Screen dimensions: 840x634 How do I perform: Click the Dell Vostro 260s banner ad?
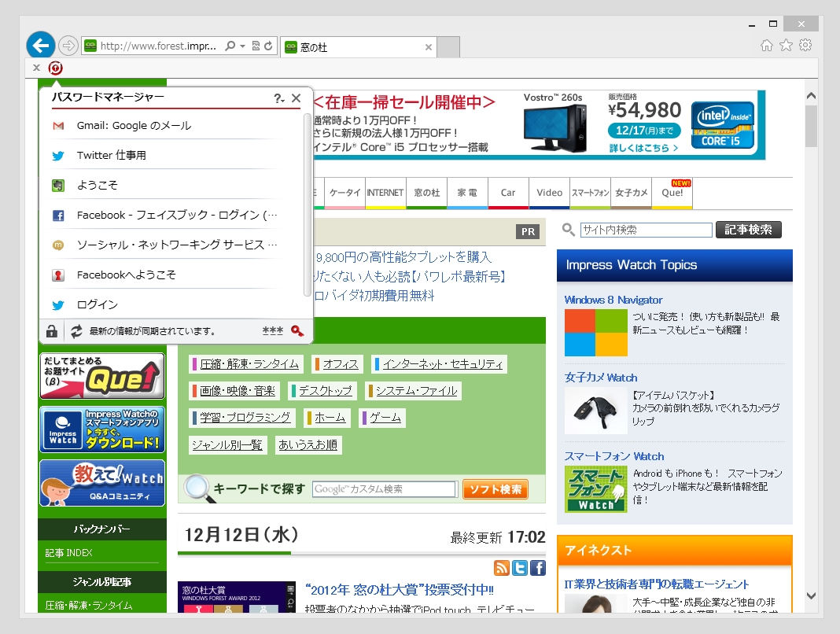tap(540, 125)
